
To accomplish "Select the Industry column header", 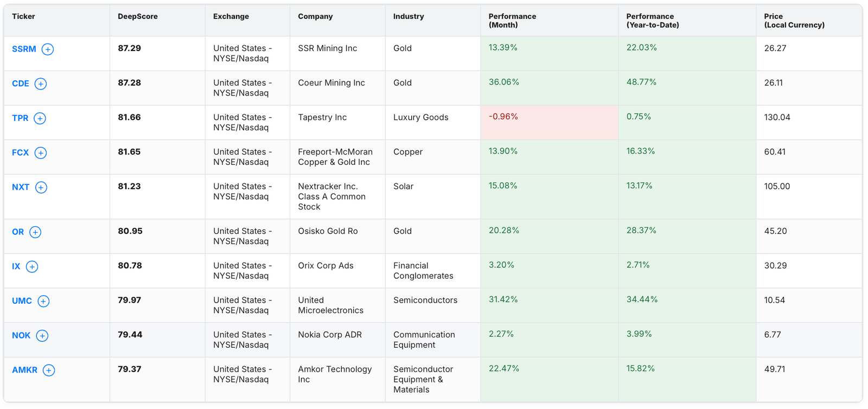I will click(409, 17).
